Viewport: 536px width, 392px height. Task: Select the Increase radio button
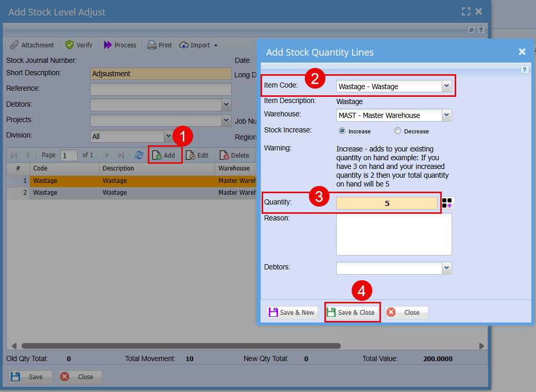[342, 131]
